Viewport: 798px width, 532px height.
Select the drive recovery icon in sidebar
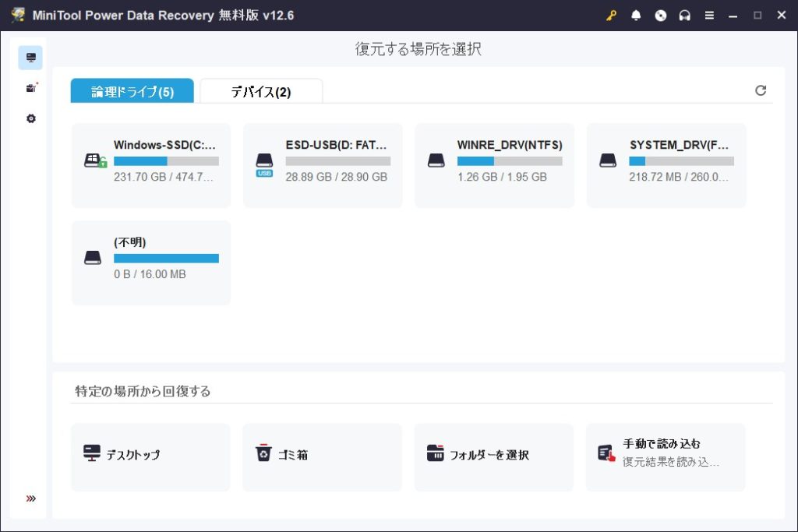point(31,58)
